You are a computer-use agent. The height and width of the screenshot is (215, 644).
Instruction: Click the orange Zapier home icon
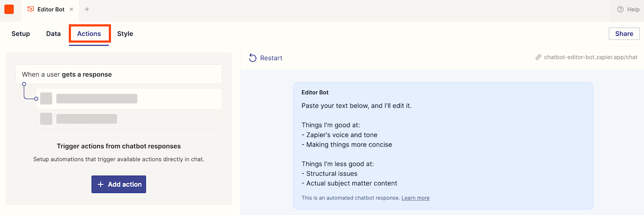point(9,9)
